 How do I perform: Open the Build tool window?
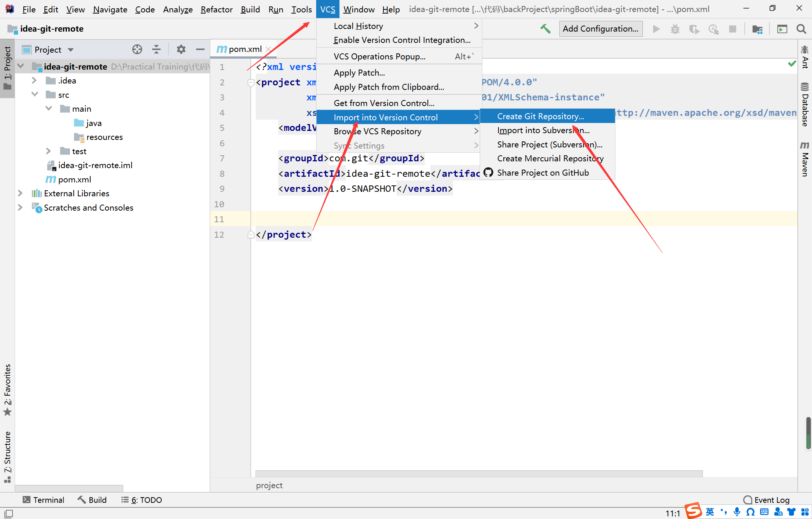coord(92,500)
